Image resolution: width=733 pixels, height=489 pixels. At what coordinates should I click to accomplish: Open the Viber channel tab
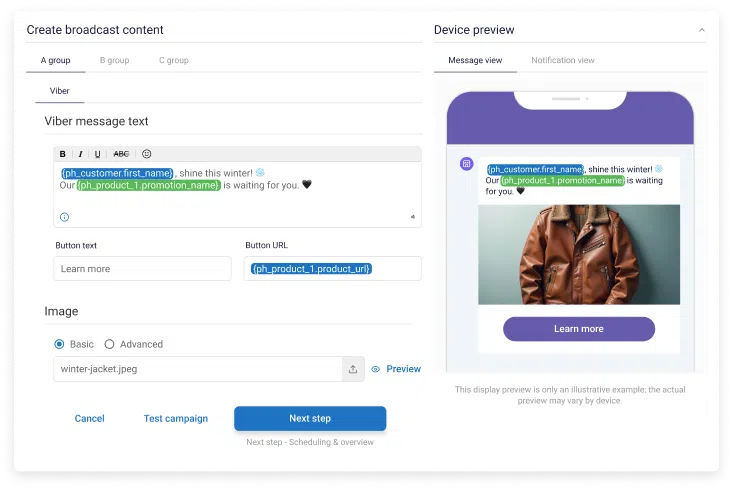tap(59, 91)
